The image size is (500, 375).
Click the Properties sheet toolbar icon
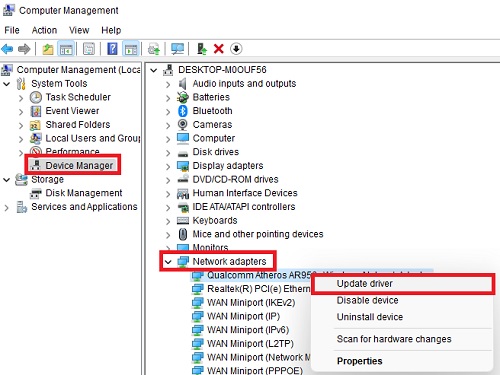89,49
